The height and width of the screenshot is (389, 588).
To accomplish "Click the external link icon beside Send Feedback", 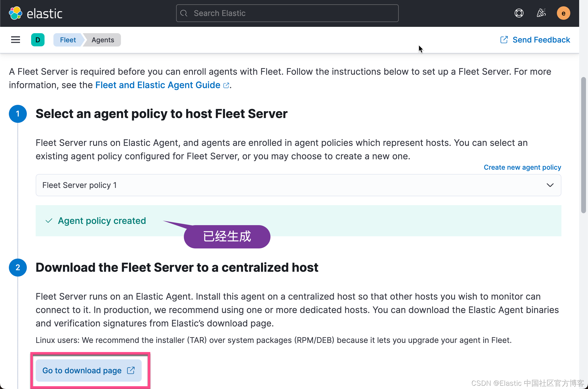I will (x=504, y=40).
